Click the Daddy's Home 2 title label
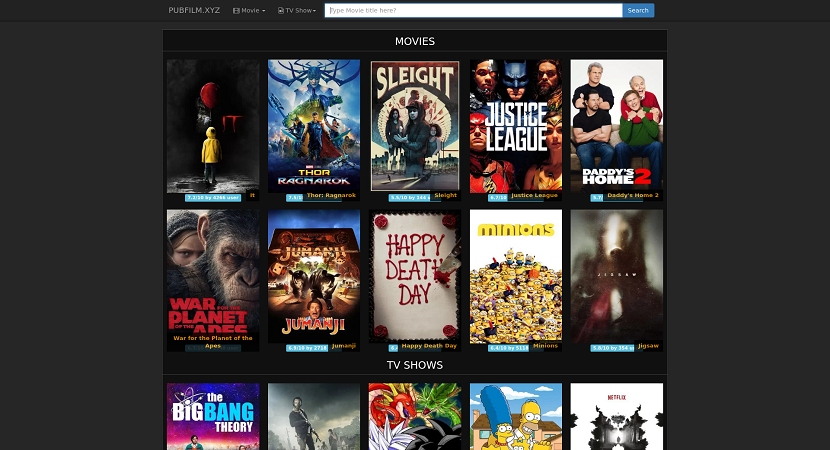Image resolution: width=830 pixels, height=450 pixels. click(633, 195)
